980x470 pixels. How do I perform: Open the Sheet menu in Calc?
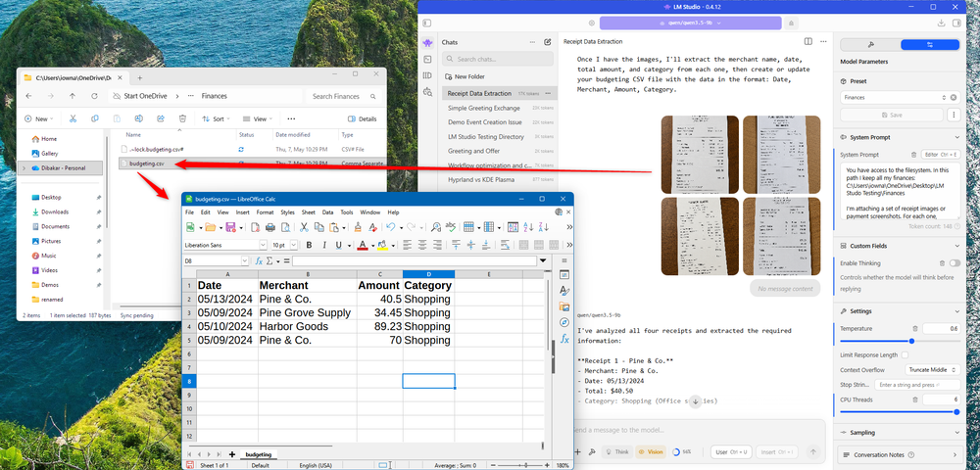pyautogui.click(x=309, y=212)
